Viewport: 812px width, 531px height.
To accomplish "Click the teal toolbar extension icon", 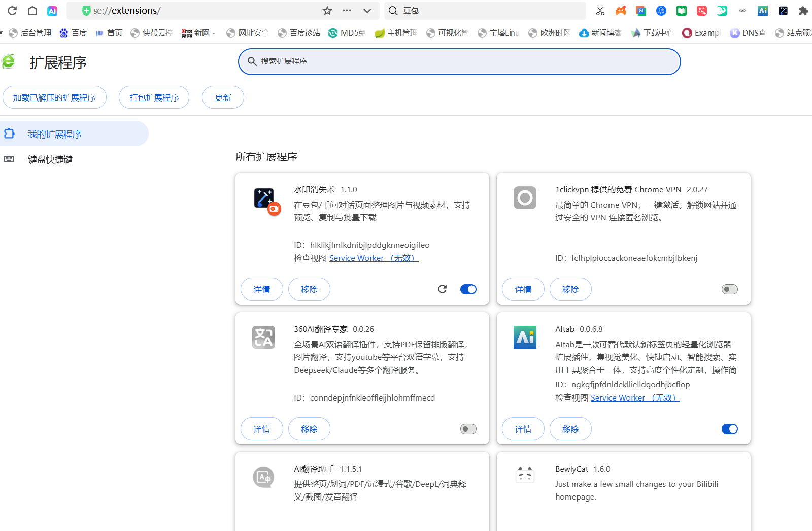I will [x=722, y=11].
